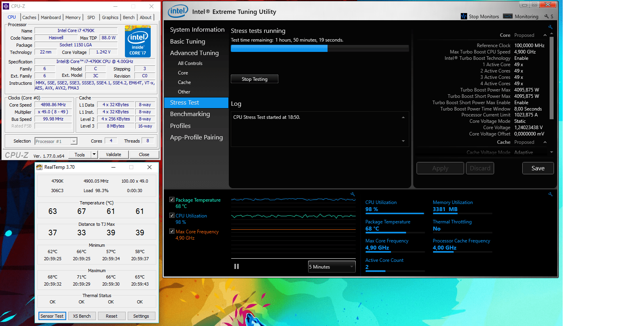Open Profiles in XTU sidebar
The image size is (644, 326).
pos(180,126)
